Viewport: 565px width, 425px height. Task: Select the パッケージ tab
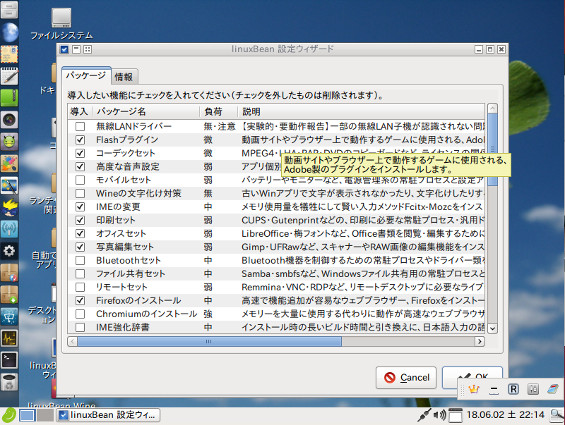click(x=86, y=75)
